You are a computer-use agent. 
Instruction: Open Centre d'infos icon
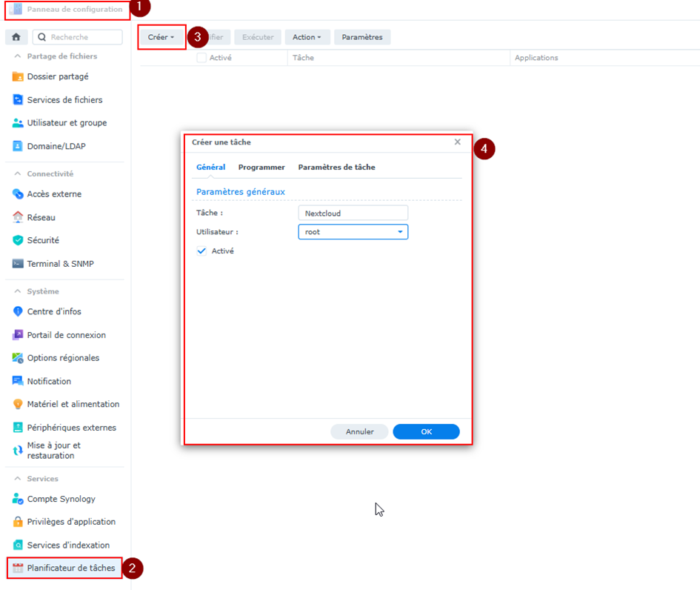point(19,311)
